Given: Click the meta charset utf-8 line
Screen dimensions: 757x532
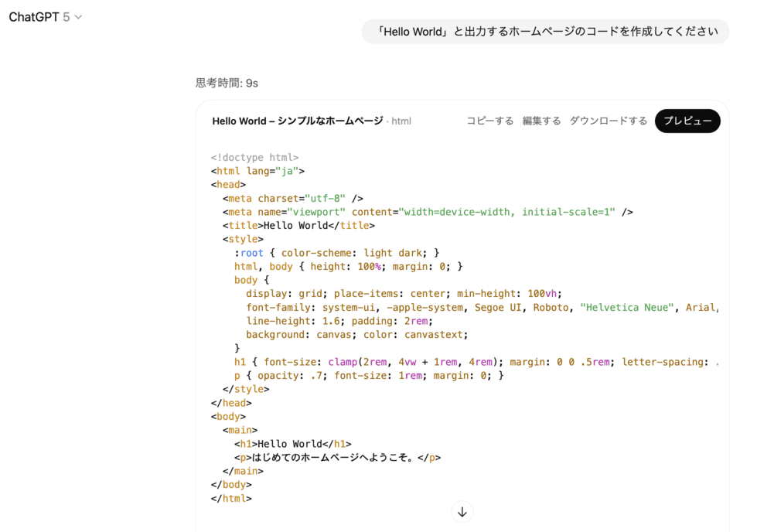Looking at the screenshot, I should [293, 199].
